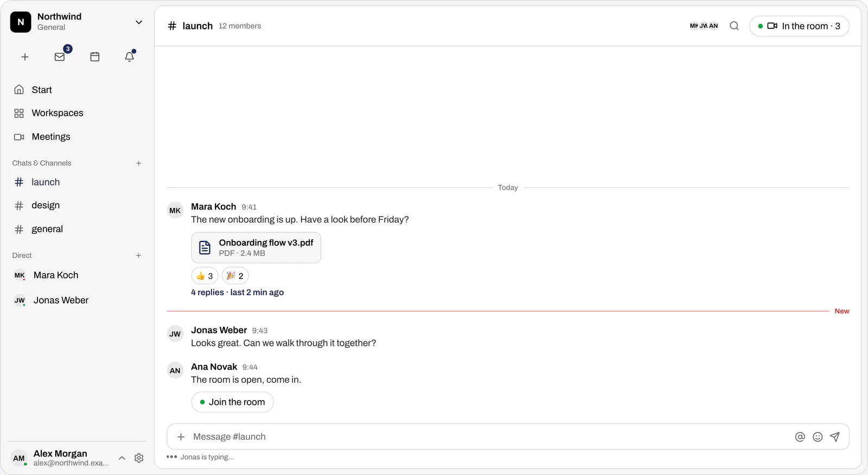Viewport: 868px width, 475px height.
Task: Expand the Alex Morgan account menu
Action: 122,458
